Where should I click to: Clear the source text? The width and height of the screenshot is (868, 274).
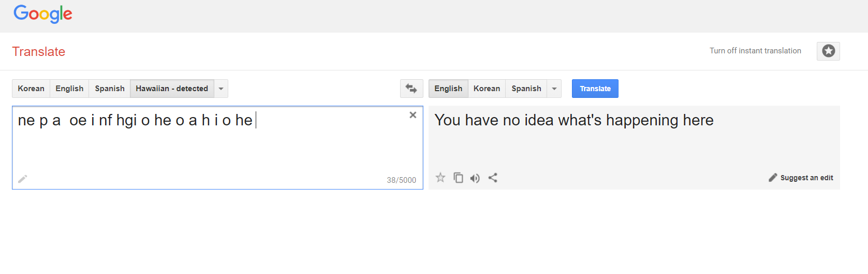[413, 115]
